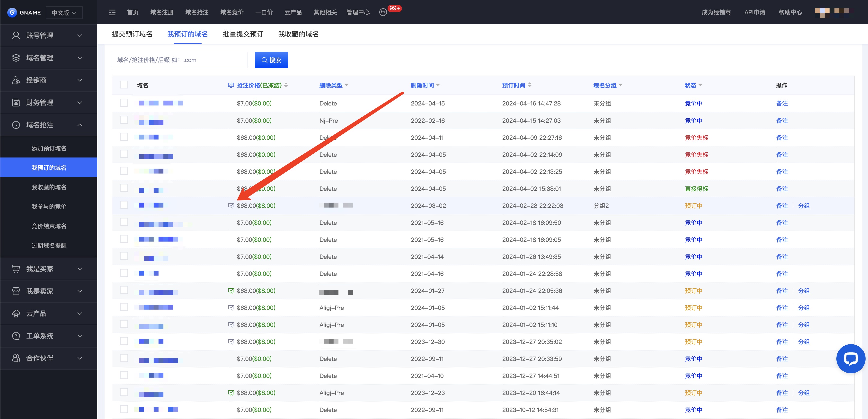
Task: Click 分组 in the 分组2 row
Action: pyautogui.click(x=804, y=206)
